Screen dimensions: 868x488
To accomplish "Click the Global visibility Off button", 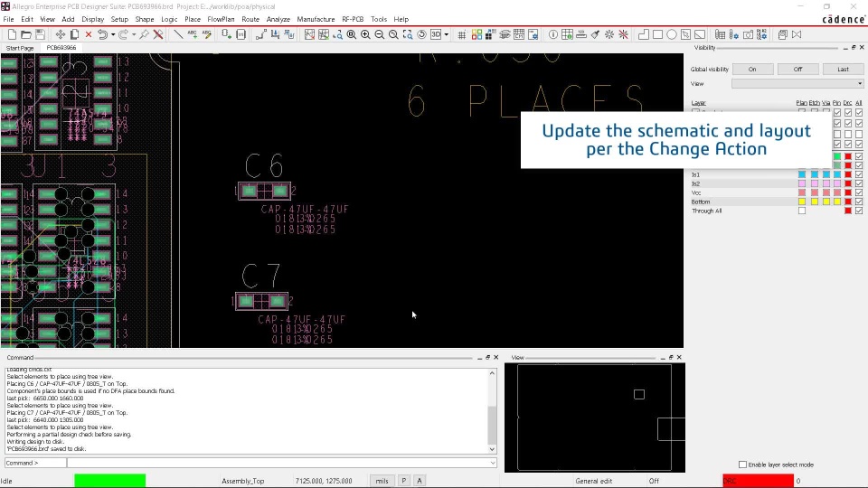I will (x=797, y=70).
